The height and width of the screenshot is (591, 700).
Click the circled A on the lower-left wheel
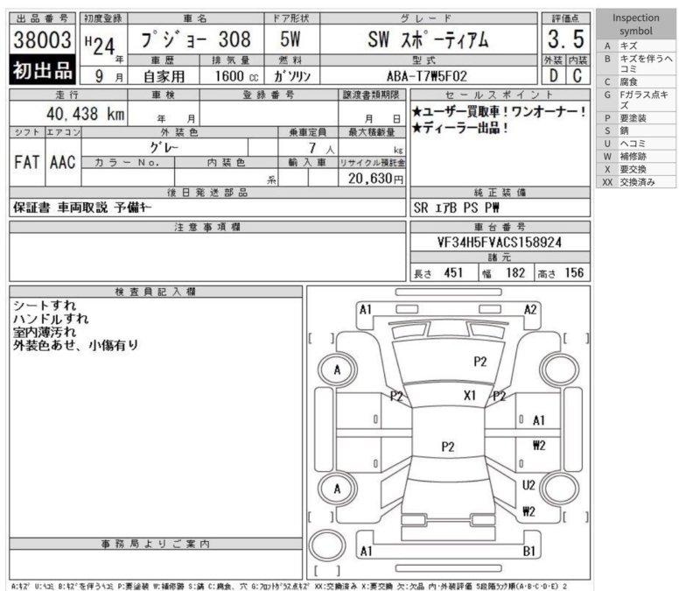point(336,489)
